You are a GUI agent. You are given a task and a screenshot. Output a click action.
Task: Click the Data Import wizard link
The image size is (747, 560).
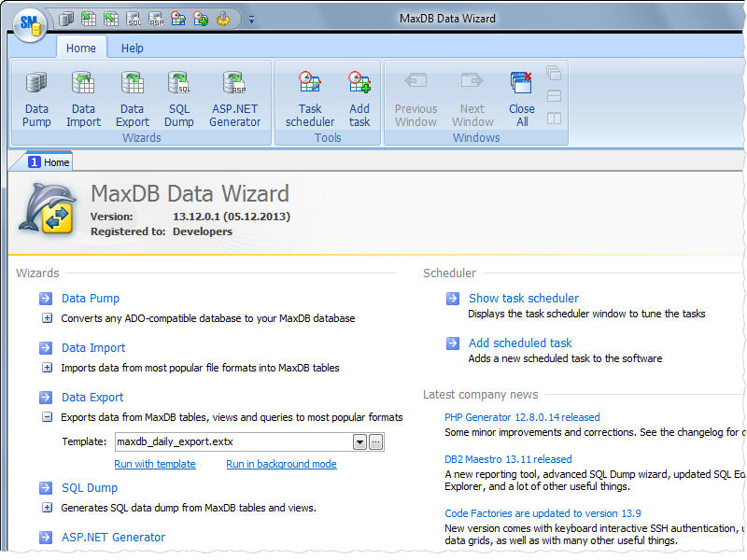(93, 348)
